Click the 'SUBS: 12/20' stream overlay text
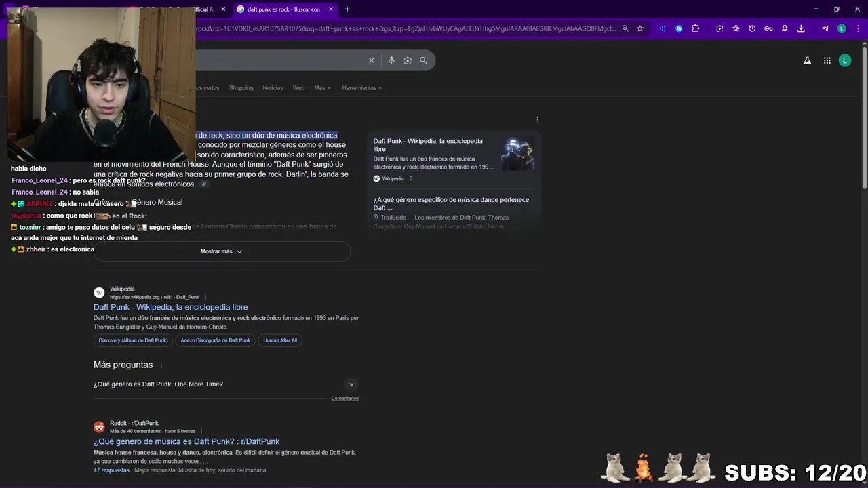This screenshot has height=488, width=868. [x=795, y=472]
